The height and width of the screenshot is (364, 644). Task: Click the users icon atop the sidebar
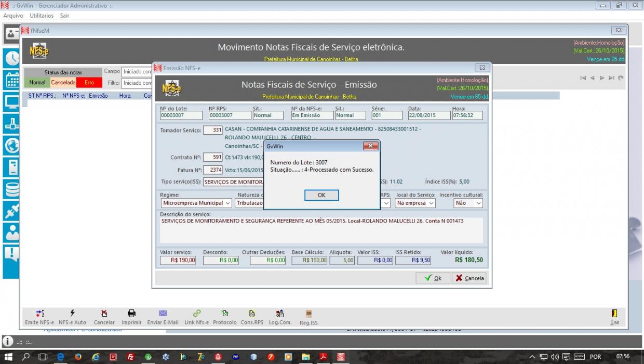12,34
